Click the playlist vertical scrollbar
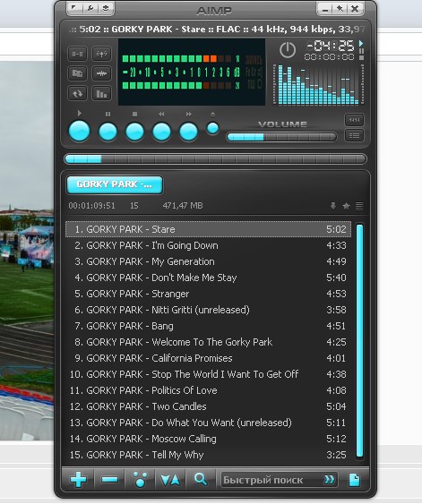The height and width of the screenshot is (504, 422). click(359, 341)
